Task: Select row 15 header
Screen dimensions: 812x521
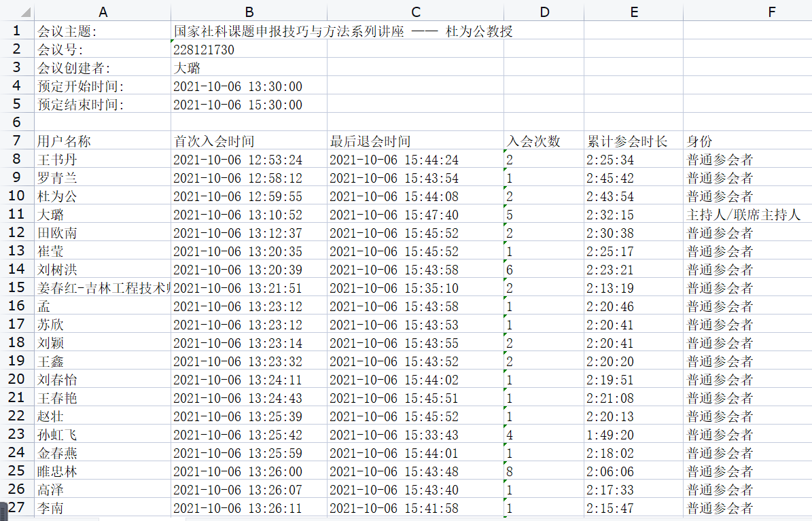Action: coord(17,288)
